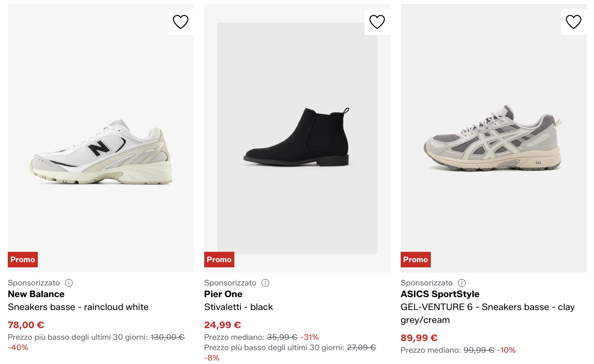Click the Promo tag on Pier One boots
594x364 pixels.
(x=219, y=260)
